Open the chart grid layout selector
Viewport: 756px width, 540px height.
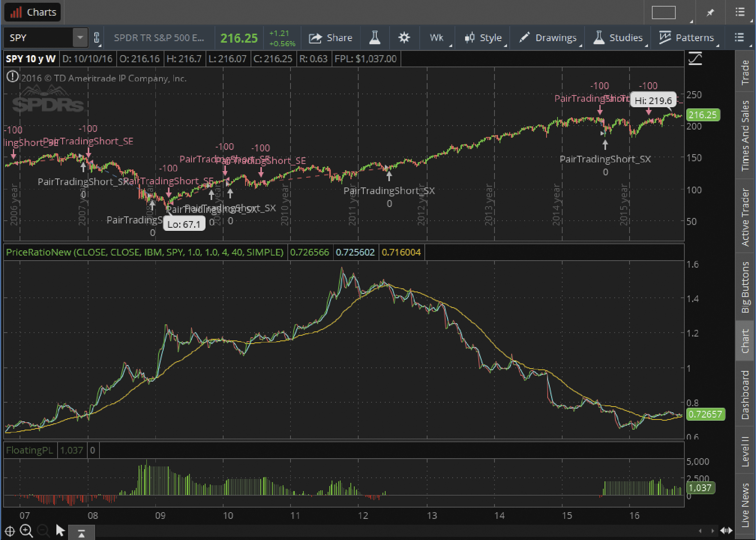664,13
